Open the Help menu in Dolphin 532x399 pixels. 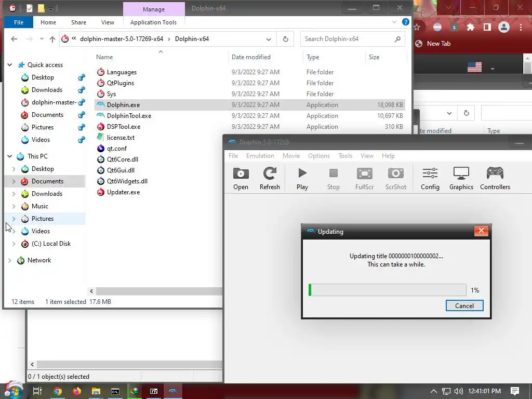388,156
